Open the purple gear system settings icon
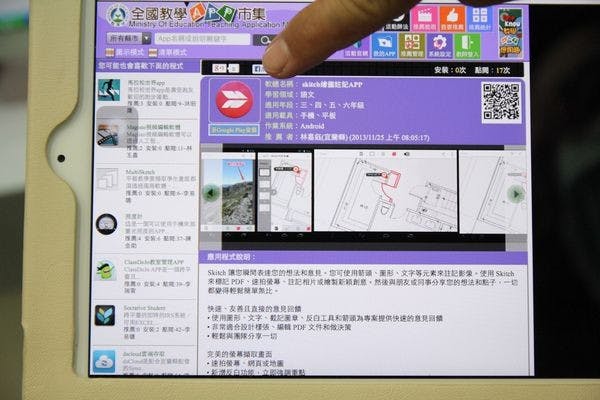The height and width of the screenshot is (400, 600). (x=439, y=46)
